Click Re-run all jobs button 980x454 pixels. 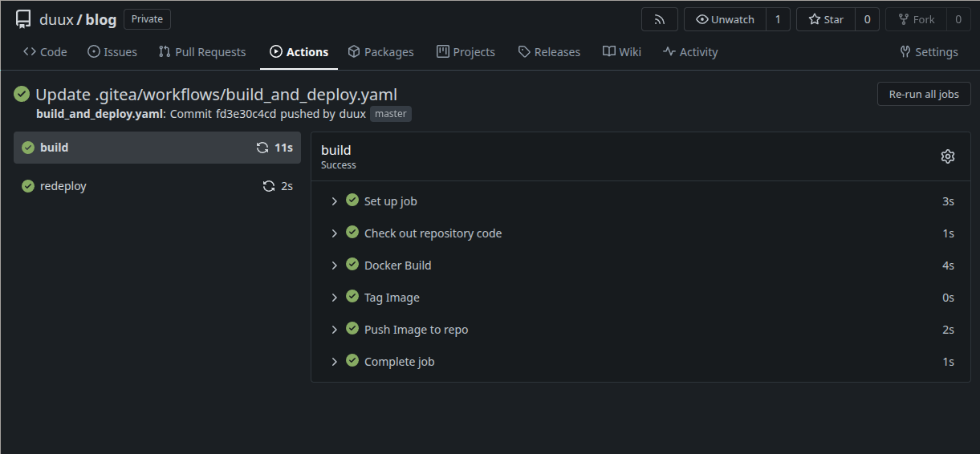point(924,94)
